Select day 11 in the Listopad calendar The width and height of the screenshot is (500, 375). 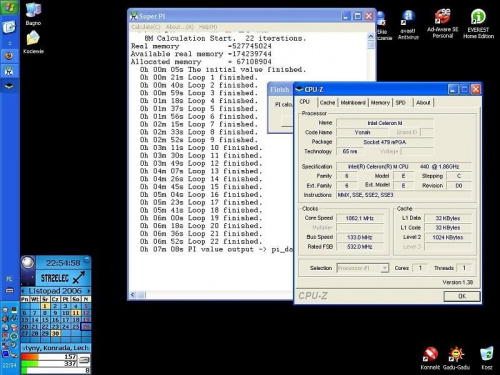pyautogui.click(x=76, y=313)
